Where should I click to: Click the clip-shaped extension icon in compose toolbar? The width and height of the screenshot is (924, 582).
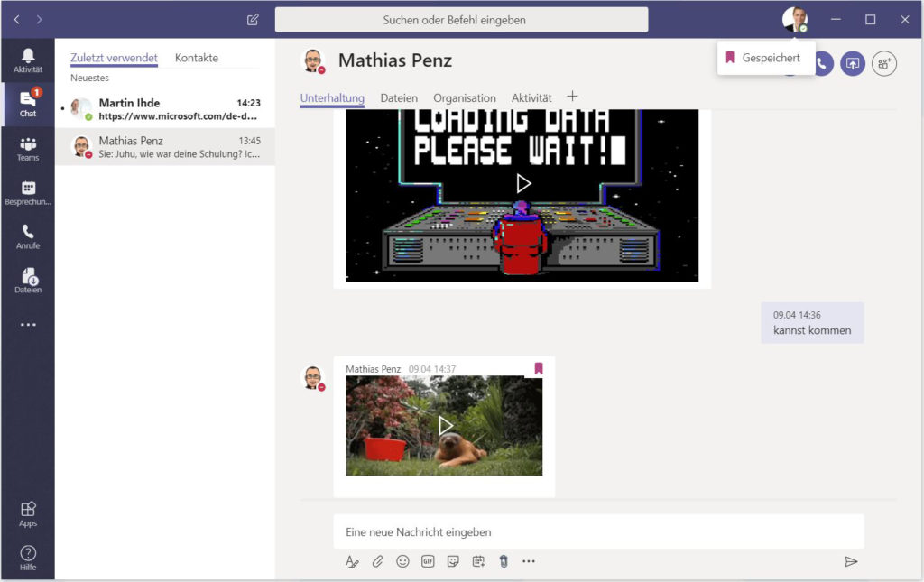click(x=504, y=561)
